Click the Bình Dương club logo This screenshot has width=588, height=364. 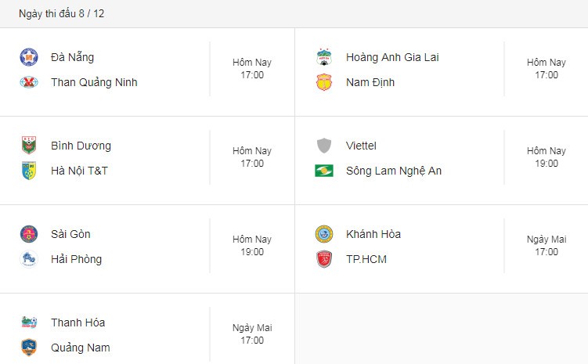(29, 145)
